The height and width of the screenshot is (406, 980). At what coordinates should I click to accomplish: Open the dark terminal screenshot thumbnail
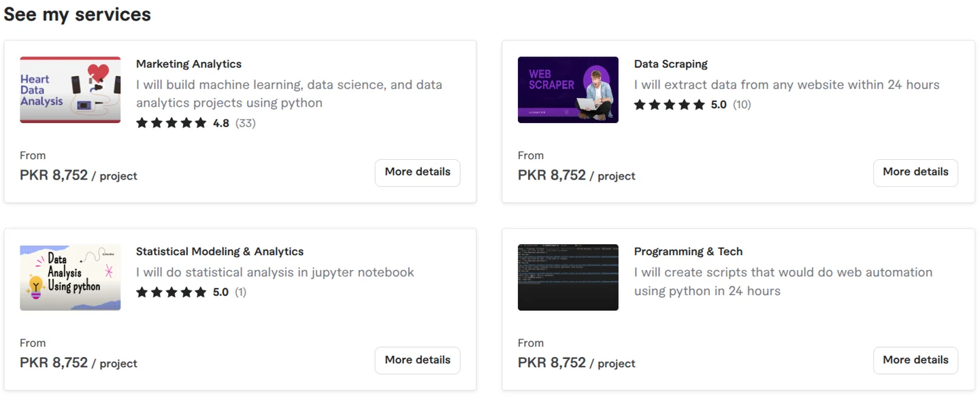[x=568, y=277]
